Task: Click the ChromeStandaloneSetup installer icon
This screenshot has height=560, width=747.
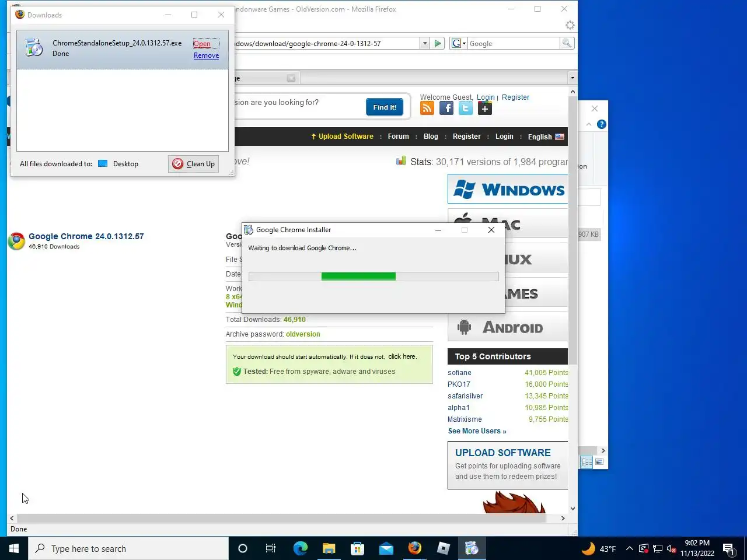Action: tap(34, 47)
